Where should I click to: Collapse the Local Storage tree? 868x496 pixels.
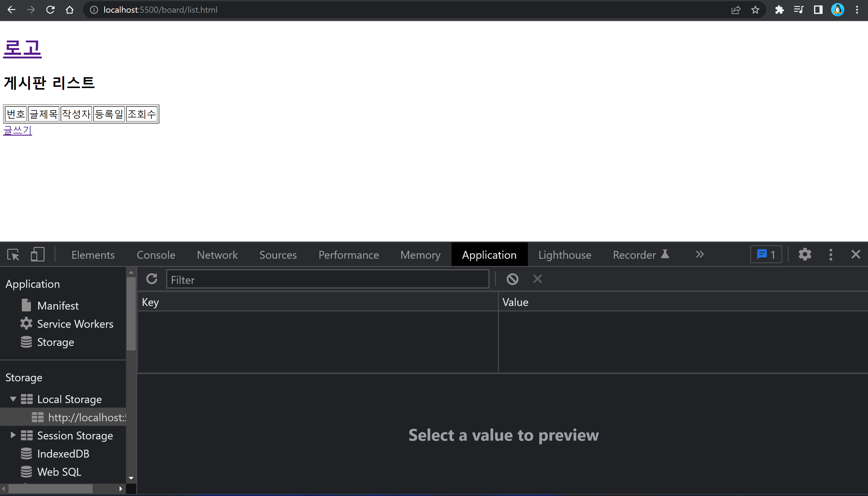coord(13,399)
